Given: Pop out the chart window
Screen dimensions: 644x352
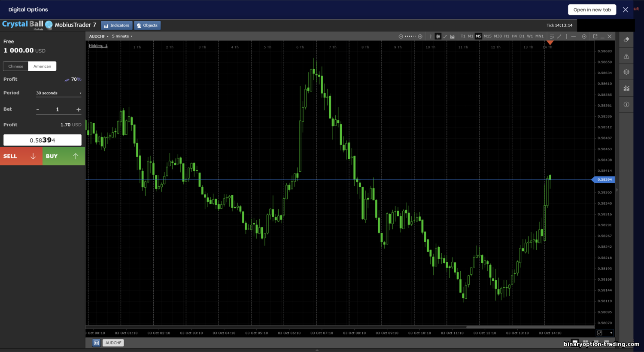Looking at the screenshot, I should [595, 36].
